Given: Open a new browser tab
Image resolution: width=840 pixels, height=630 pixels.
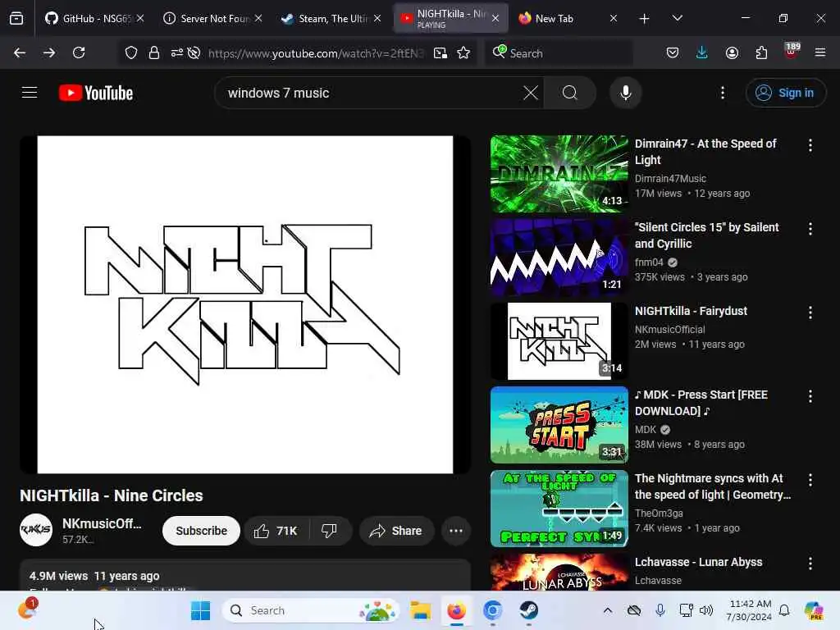Looking at the screenshot, I should [645, 19].
